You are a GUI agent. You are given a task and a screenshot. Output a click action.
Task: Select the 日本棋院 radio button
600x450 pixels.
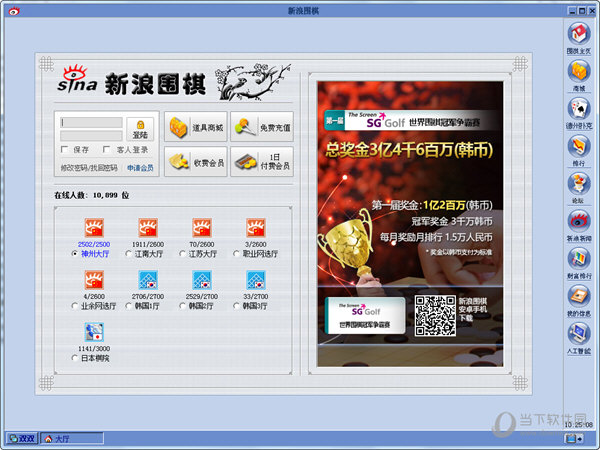[75, 358]
